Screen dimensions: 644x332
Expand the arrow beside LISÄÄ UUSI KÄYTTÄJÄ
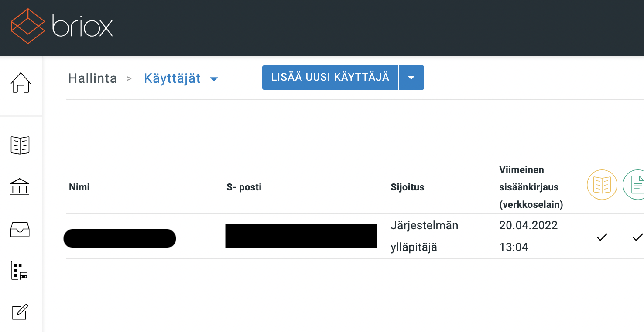411,77
